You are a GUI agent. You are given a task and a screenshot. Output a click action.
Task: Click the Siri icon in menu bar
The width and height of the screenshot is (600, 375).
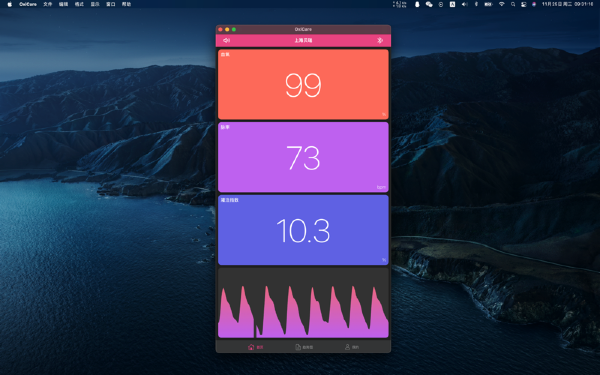click(534, 4)
